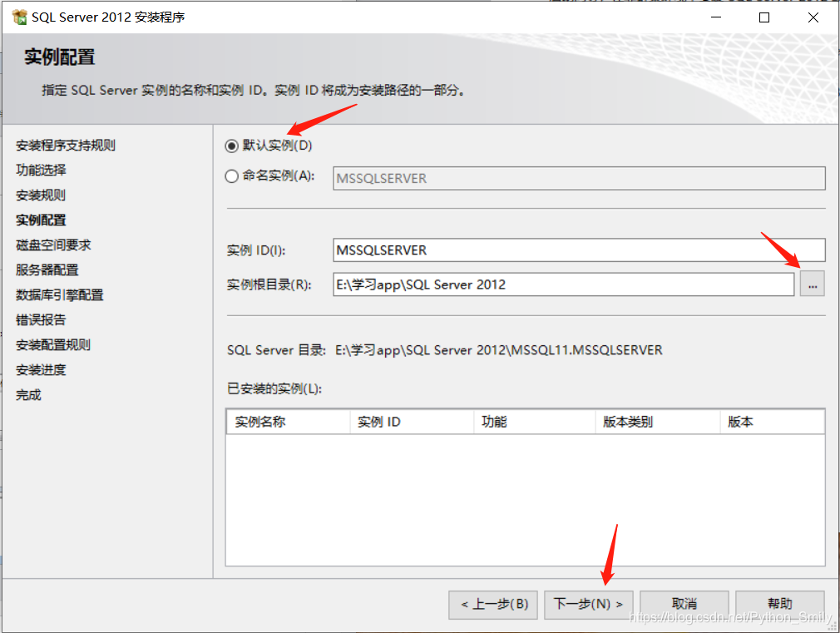Click the 上一步(B) back button
840x633 pixels.
point(493,605)
